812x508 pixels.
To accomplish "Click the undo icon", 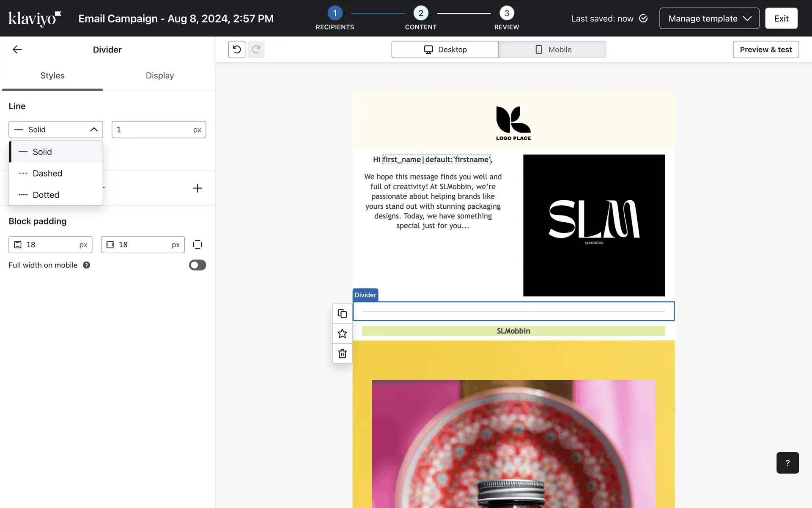I will coord(237,50).
